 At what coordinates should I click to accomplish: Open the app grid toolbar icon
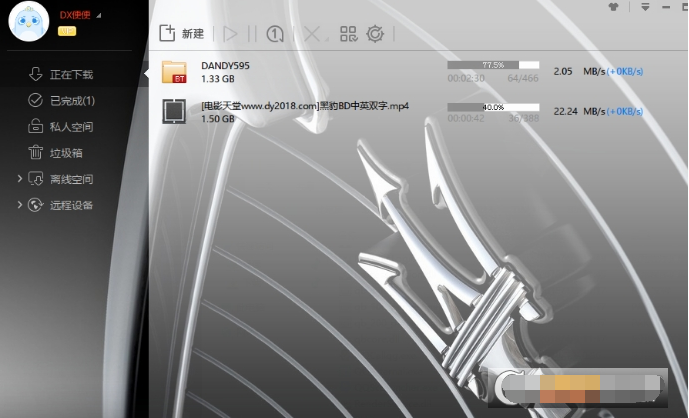coord(348,34)
